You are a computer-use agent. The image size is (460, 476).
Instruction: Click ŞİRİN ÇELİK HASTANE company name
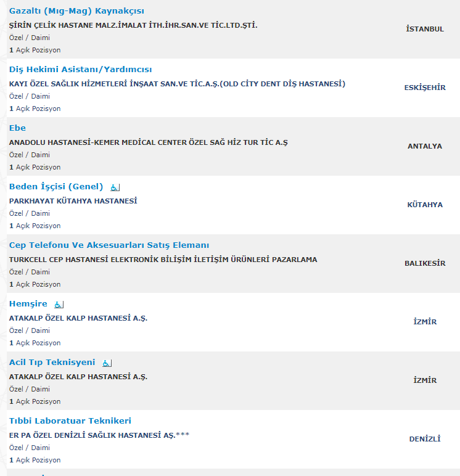tap(133, 25)
